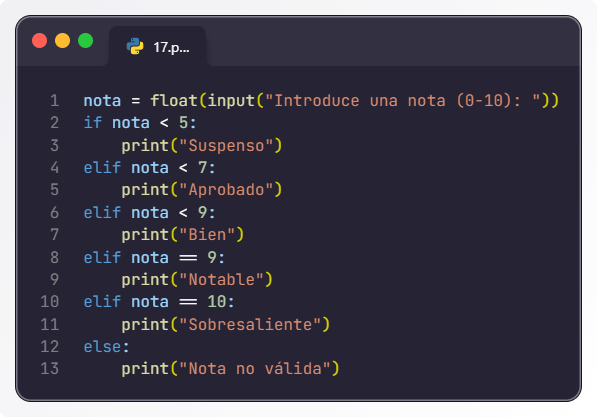Click the input function on line 1

[231, 101]
